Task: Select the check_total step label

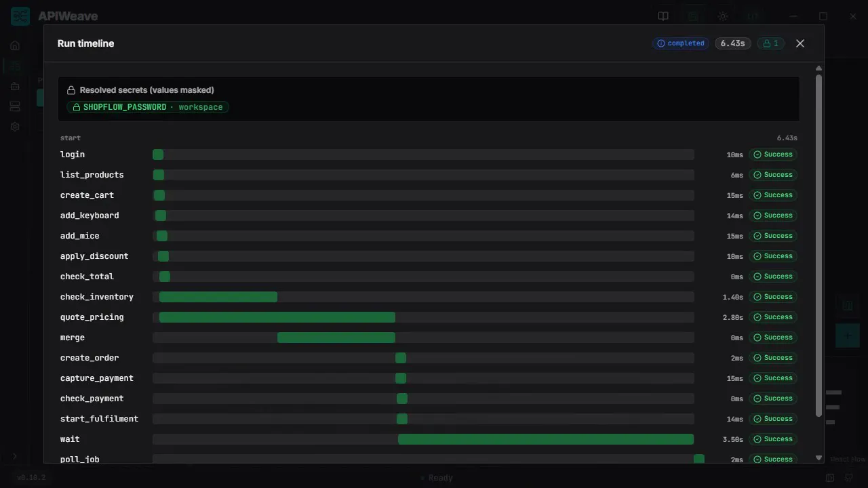Action: click(x=87, y=277)
